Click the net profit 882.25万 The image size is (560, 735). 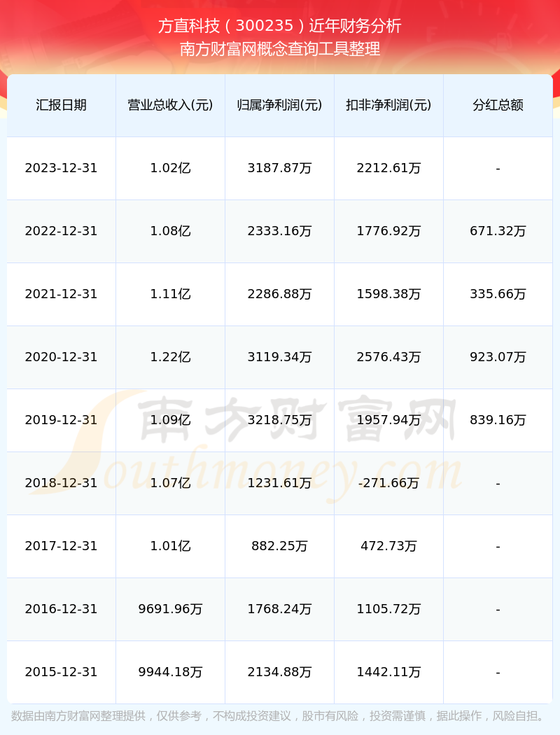[280, 546]
